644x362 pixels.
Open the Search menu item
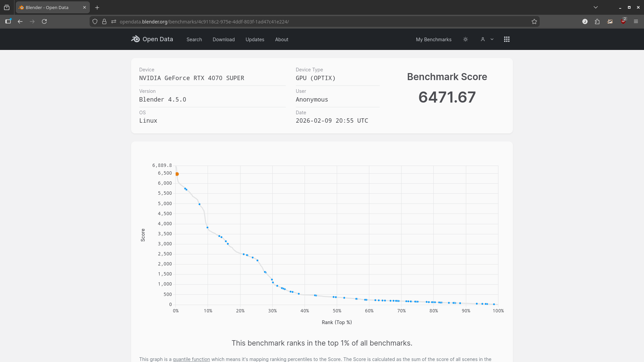pyautogui.click(x=194, y=40)
